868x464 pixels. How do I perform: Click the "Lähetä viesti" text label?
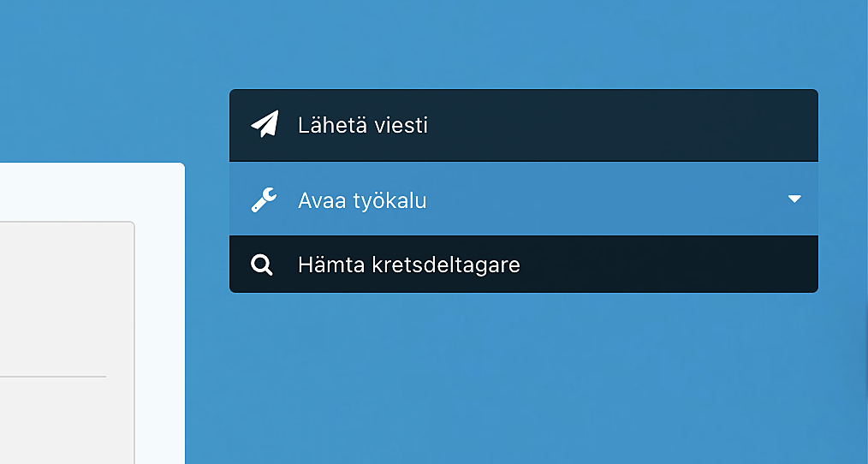tap(363, 125)
